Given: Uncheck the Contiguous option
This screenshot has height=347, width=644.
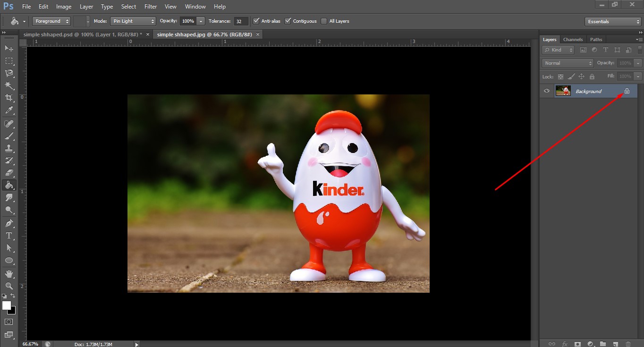Looking at the screenshot, I should pyautogui.click(x=288, y=21).
